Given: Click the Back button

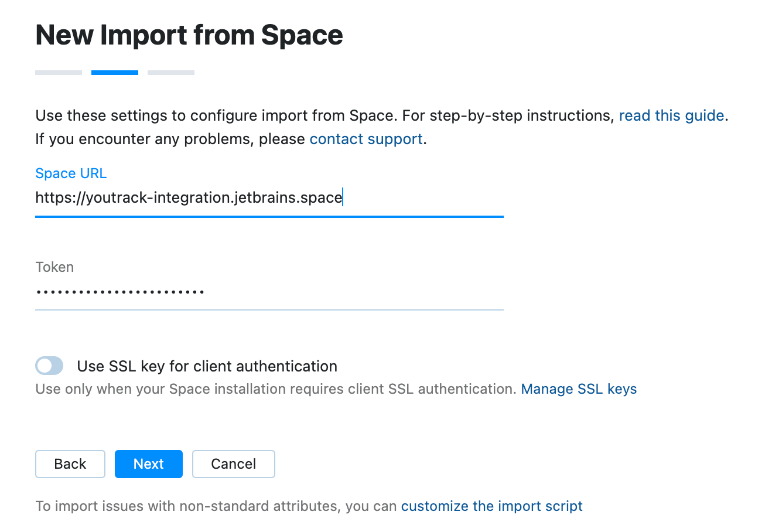Looking at the screenshot, I should pyautogui.click(x=70, y=463).
